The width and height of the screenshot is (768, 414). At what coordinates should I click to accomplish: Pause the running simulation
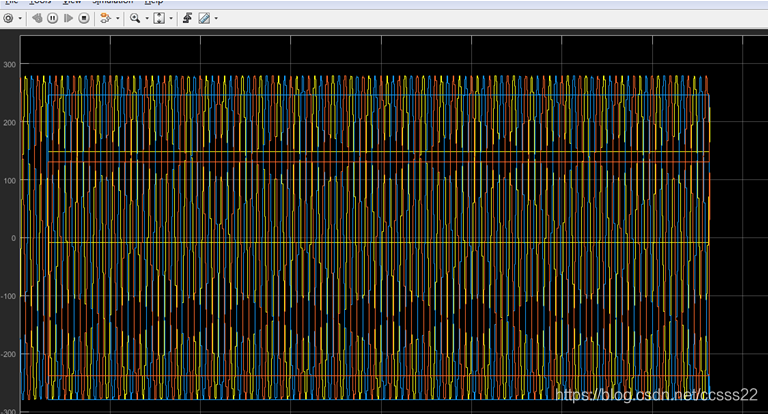pos(52,19)
